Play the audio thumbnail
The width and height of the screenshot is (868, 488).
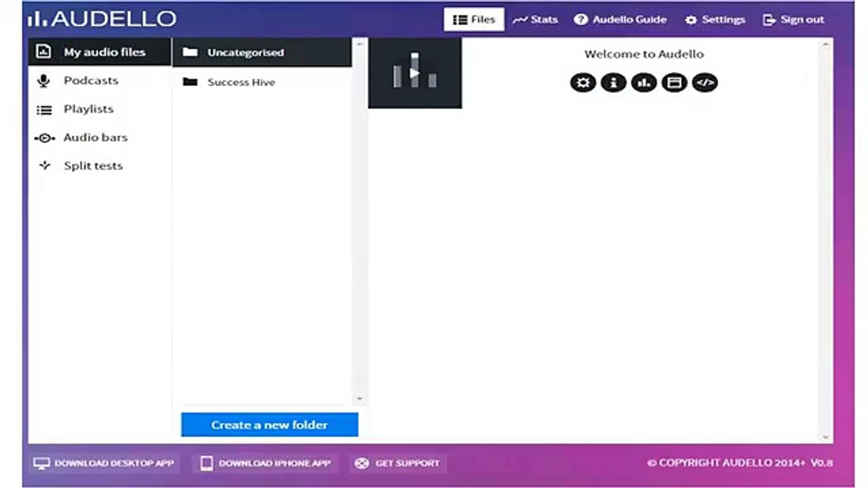click(x=415, y=73)
